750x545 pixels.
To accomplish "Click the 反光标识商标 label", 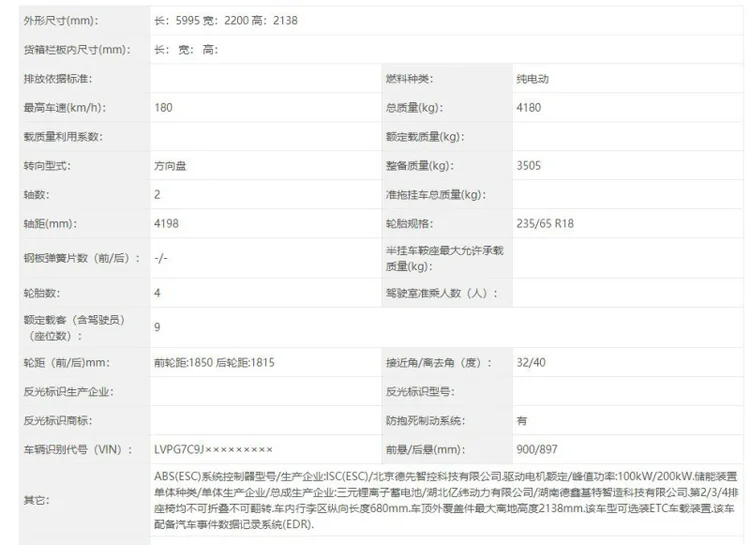I will pyautogui.click(x=58, y=421).
